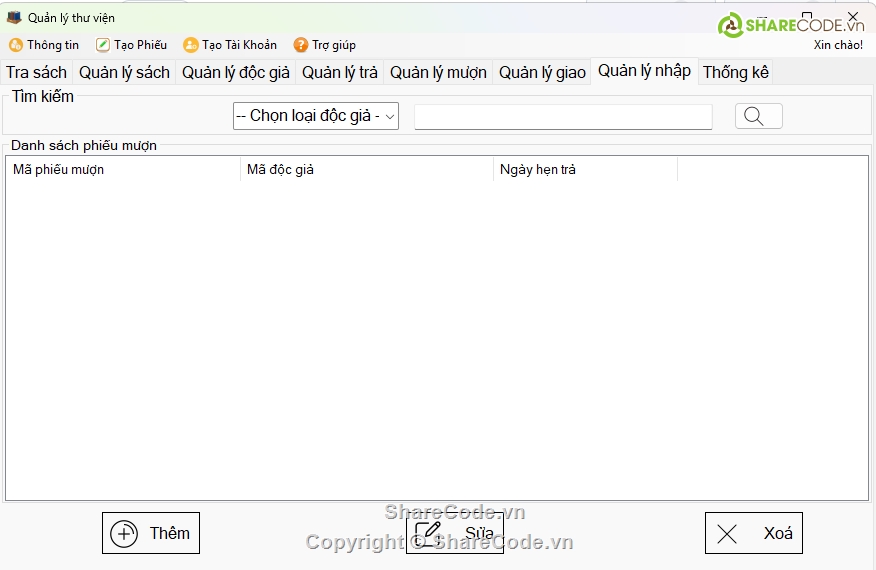
Task: Go to the Quản lý trả tab
Action: click(x=340, y=73)
